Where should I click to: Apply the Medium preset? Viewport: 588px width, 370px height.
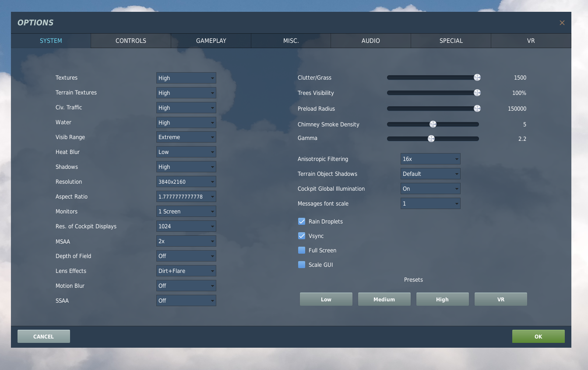pyautogui.click(x=384, y=299)
